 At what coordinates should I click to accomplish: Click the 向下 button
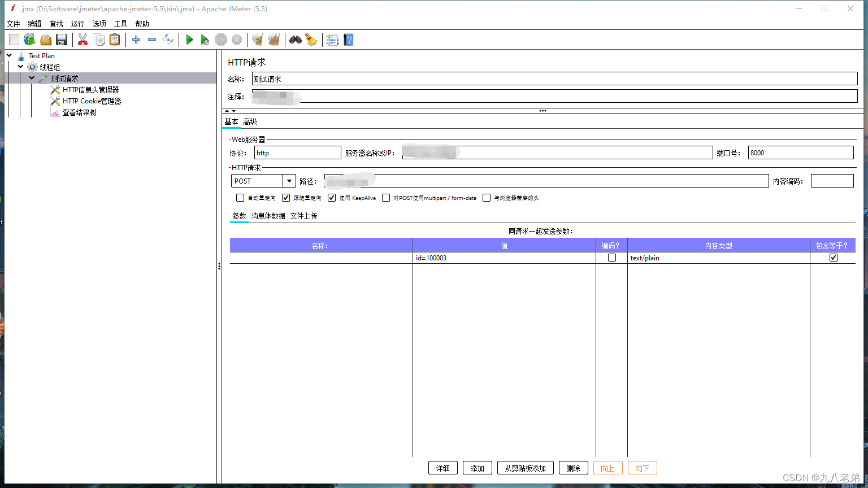642,468
